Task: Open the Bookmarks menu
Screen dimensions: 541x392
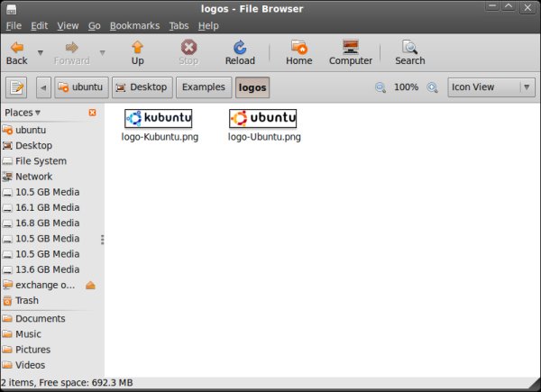Action: (x=134, y=26)
